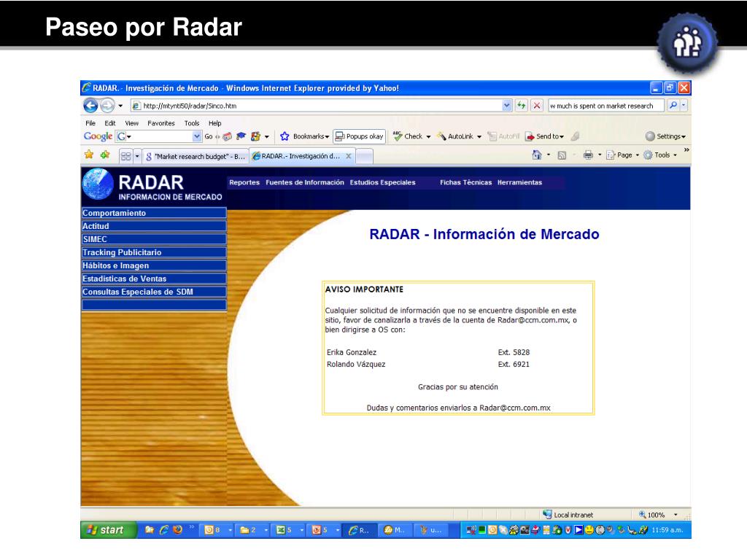747x560 pixels.
Task: Expand the address bar history dropdown
Action: (507, 106)
